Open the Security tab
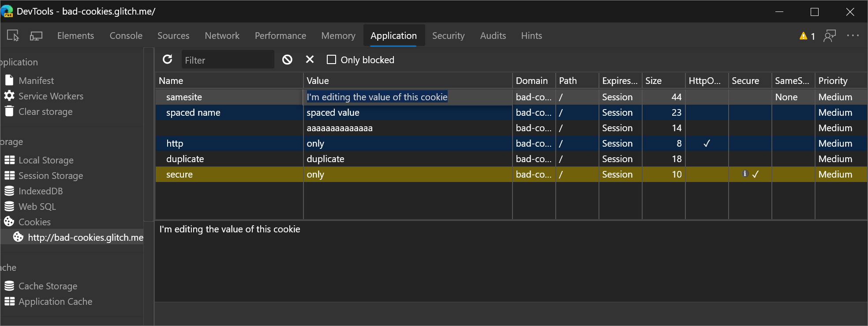Image resolution: width=868 pixels, height=326 pixels. pos(448,36)
